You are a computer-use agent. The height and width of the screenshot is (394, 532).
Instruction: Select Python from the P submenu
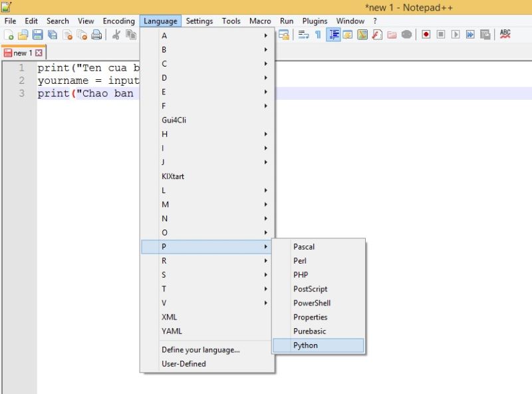point(305,345)
